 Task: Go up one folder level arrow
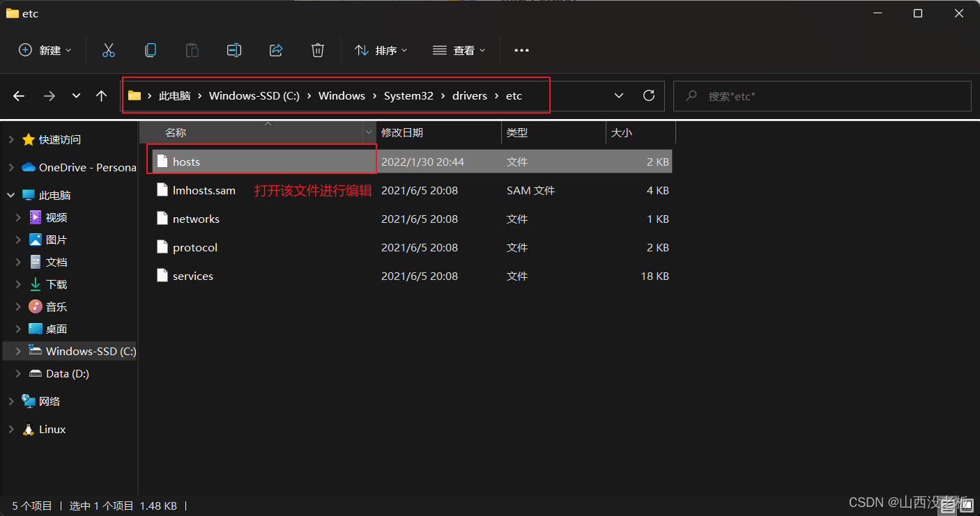[x=102, y=96]
